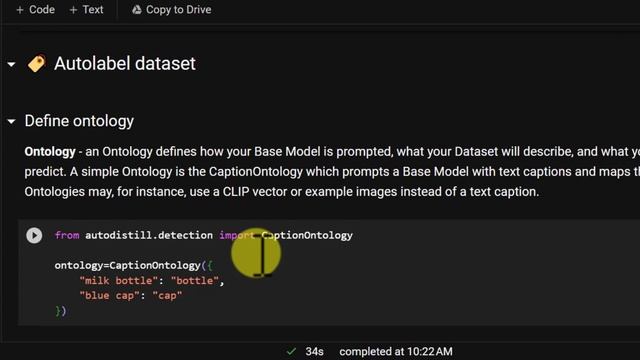Click the "cap" value string in code

point(167,296)
